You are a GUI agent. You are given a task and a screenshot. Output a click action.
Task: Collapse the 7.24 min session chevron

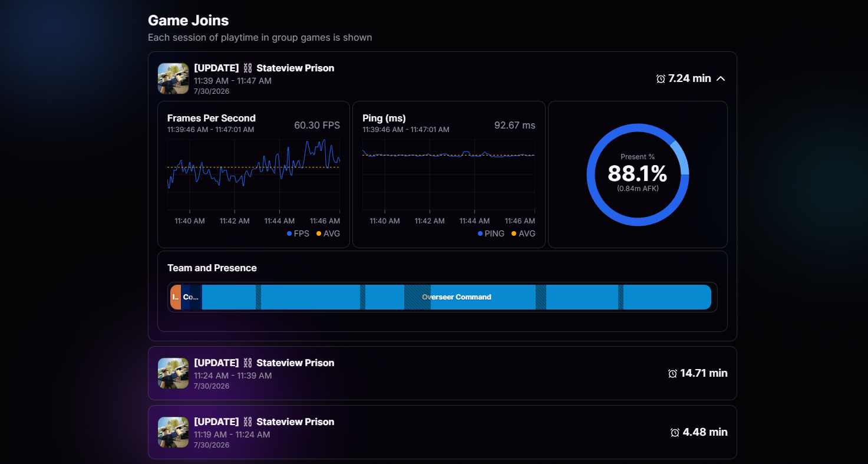point(721,78)
